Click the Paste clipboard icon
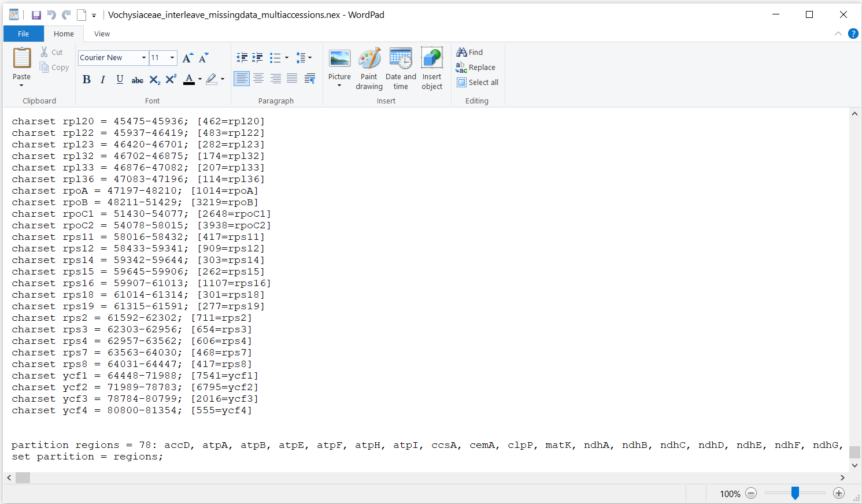Viewport: 862px width, 504px height. pos(22,58)
